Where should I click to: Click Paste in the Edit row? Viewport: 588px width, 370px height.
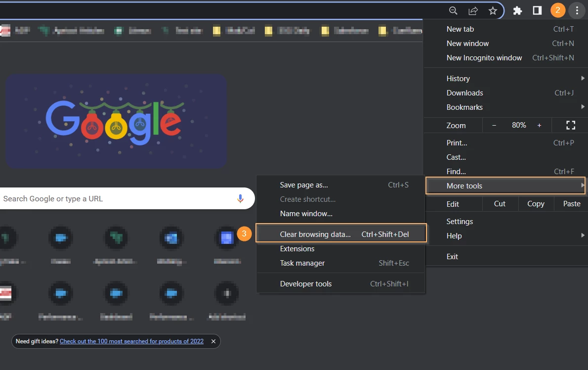[571, 204]
